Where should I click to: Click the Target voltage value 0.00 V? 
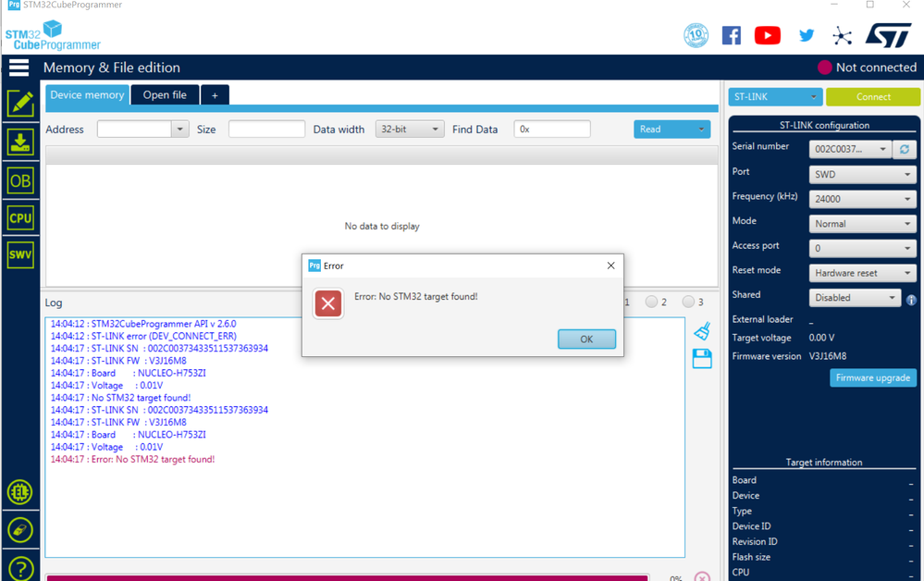[821, 338]
